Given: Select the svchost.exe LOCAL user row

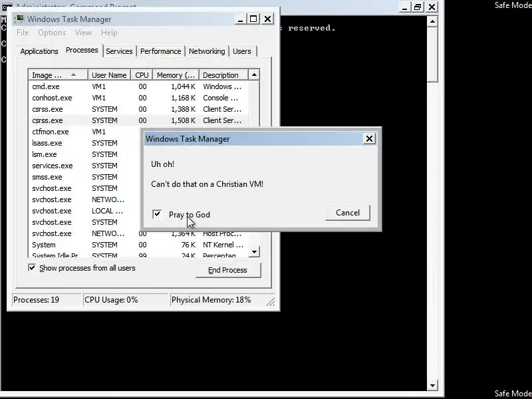Looking at the screenshot, I should click(x=85, y=211).
